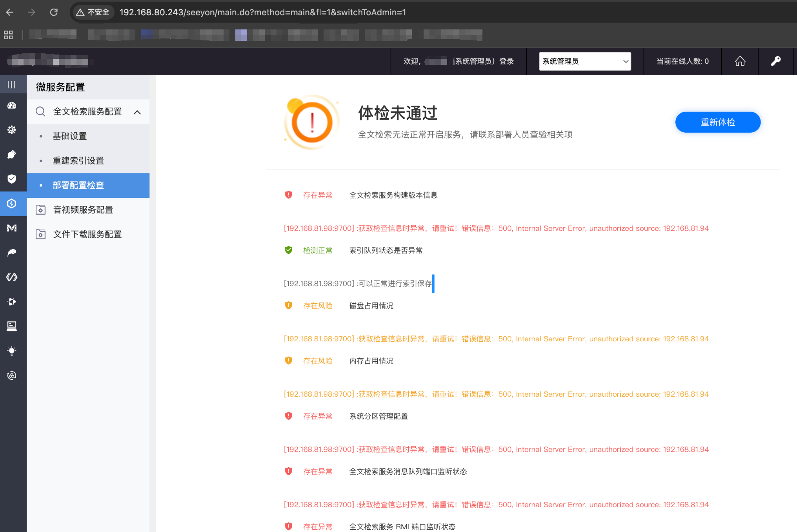Click the 全文检索服务 RMI 端口监听状态 check title

tap(402, 527)
